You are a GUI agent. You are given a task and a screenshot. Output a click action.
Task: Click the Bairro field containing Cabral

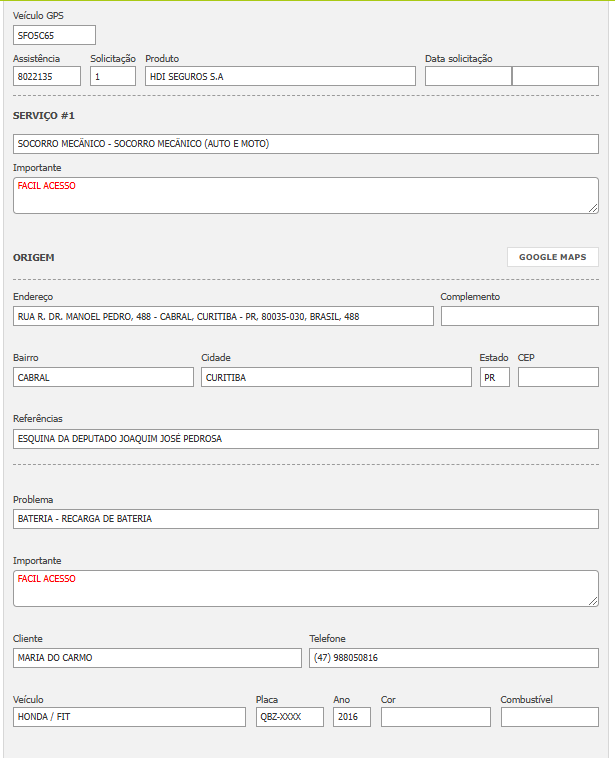[x=103, y=377]
